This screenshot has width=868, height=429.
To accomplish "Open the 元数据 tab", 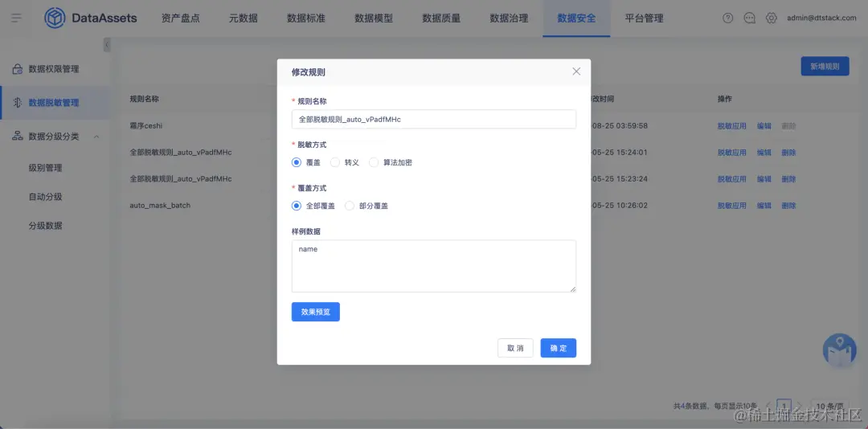I will pos(244,18).
